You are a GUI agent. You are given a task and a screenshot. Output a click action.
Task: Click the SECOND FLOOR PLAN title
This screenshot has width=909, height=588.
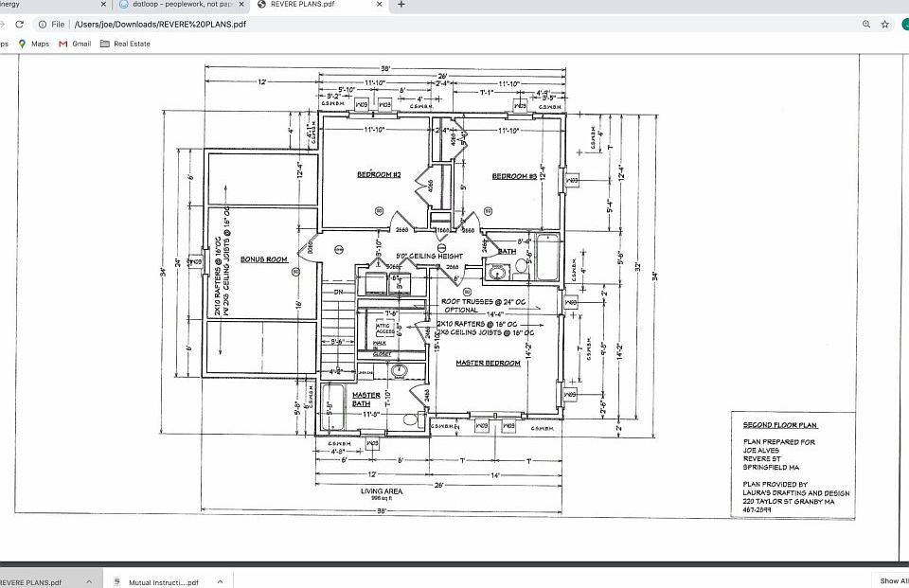[779, 425]
